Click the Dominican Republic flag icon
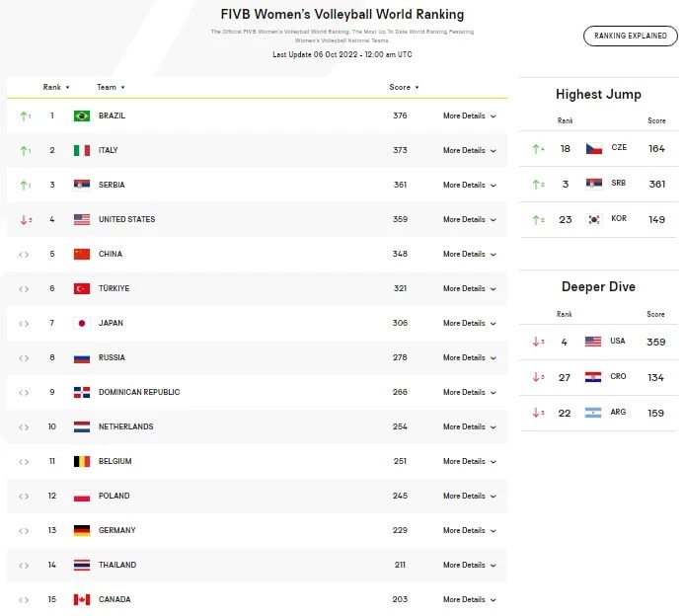Image resolution: width=686 pixels, height=616 pixels. [82, 393]
